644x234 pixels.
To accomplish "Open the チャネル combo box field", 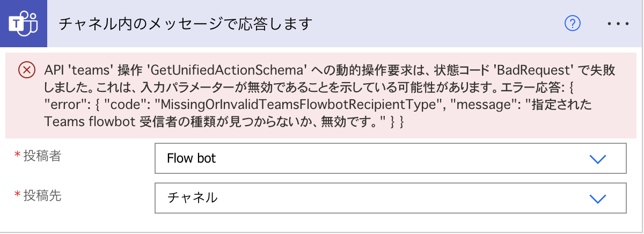I will [x=390, y=198].
